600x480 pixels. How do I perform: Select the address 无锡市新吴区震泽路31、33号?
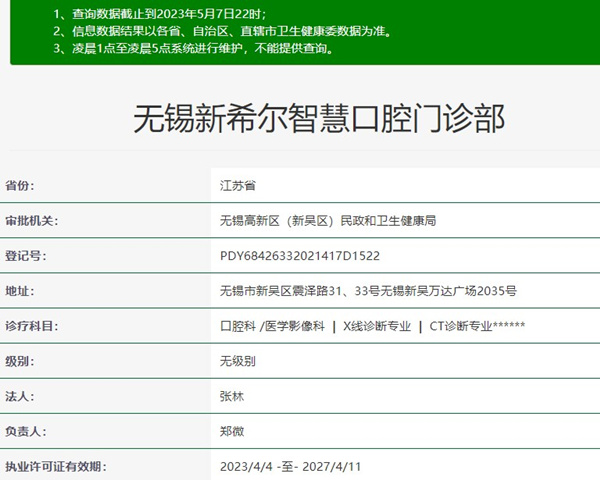tap(300, 291)
